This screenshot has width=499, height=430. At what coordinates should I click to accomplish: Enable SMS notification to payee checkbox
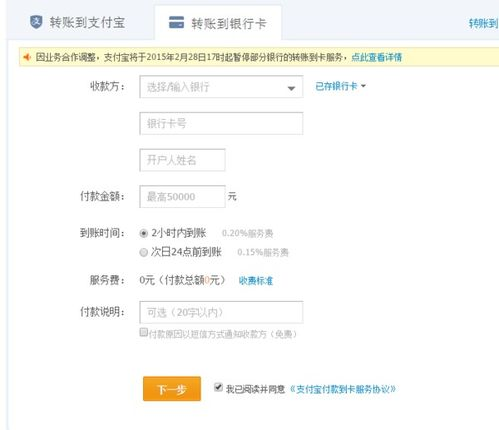click(x=144, y=332)
